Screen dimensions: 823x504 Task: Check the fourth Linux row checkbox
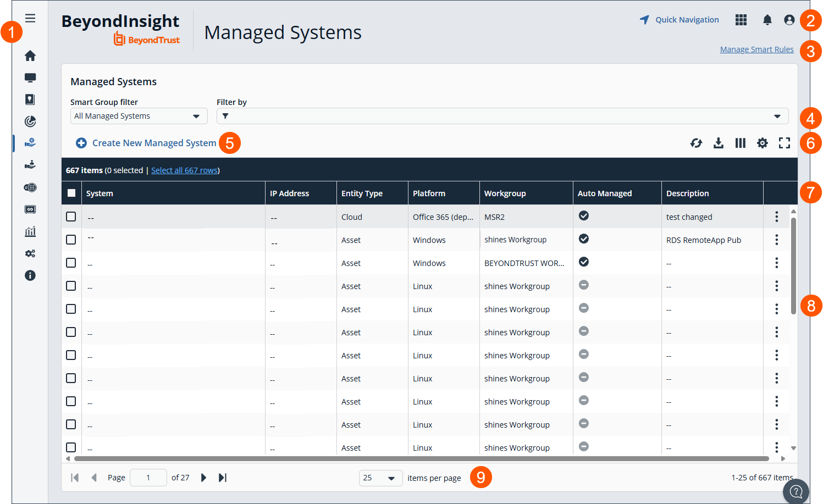click(x=71, y=355)
